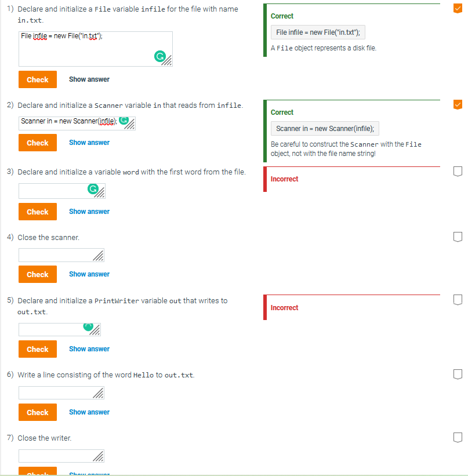Click the input field for the Hello line question
The image size is (468, 476).
click(x=58, y=393)
